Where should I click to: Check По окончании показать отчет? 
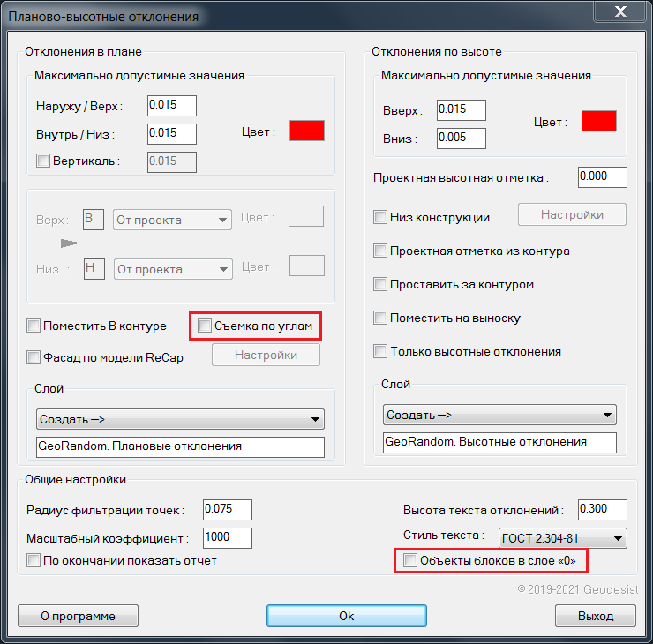[34, 560]
